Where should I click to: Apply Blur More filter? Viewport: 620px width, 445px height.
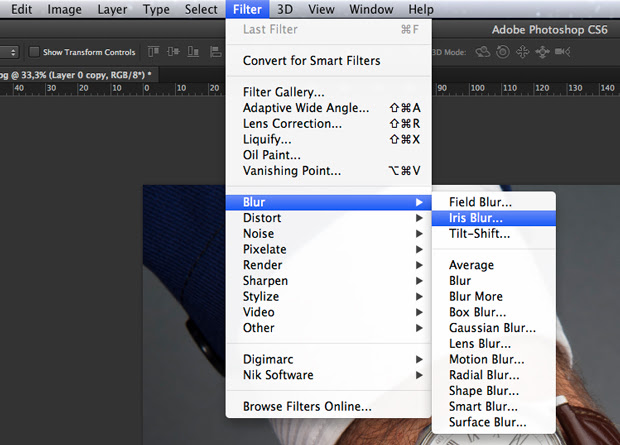coord(494,297)
